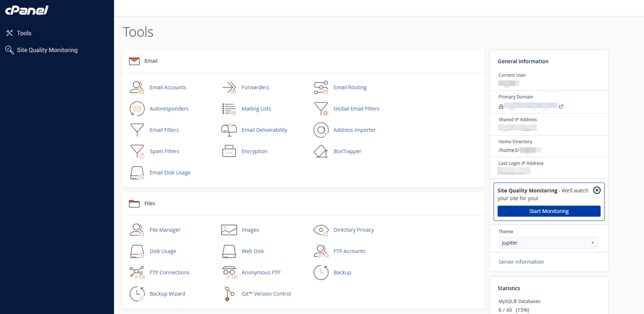Click the BoxTrapper link text
Screen dimensions: 644x314
tap(347, 151)
